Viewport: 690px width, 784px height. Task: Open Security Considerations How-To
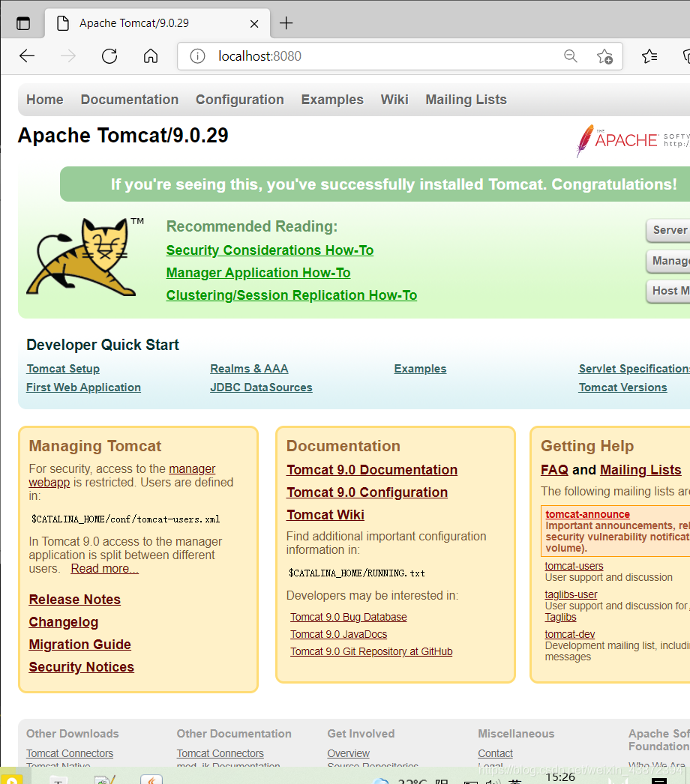pos(270,250)
